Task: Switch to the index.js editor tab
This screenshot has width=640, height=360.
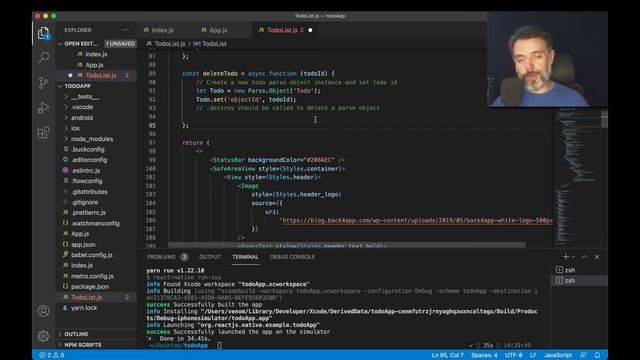Action: (x=162, y=30)
